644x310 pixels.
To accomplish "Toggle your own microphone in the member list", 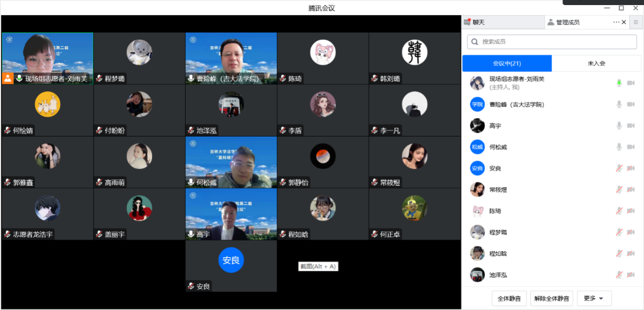I will [x=619, y=83].
